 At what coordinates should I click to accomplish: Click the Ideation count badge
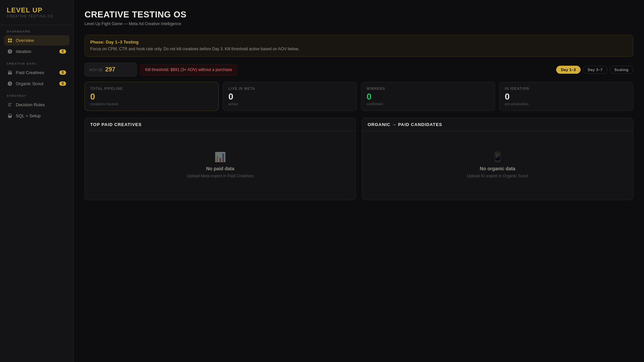63,52
